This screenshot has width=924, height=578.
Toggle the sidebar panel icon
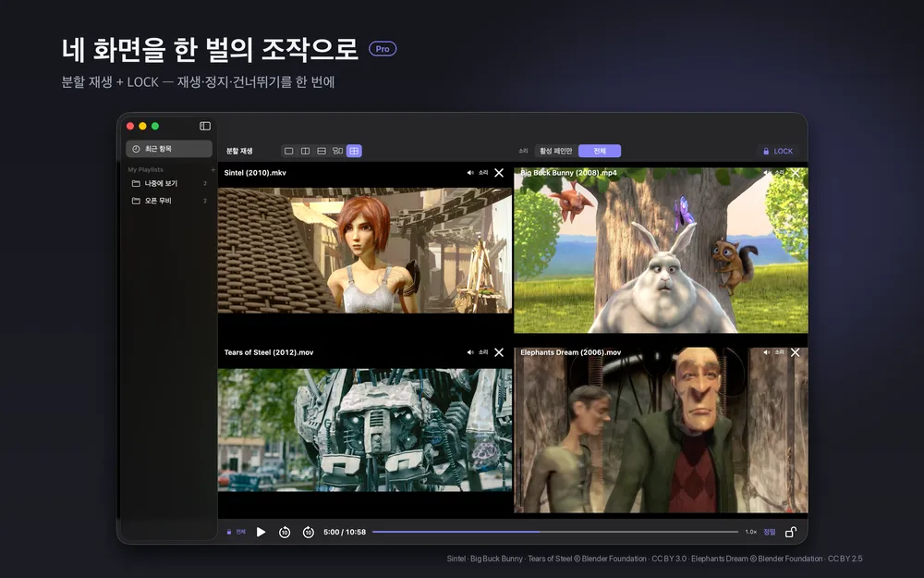point(205,126)
